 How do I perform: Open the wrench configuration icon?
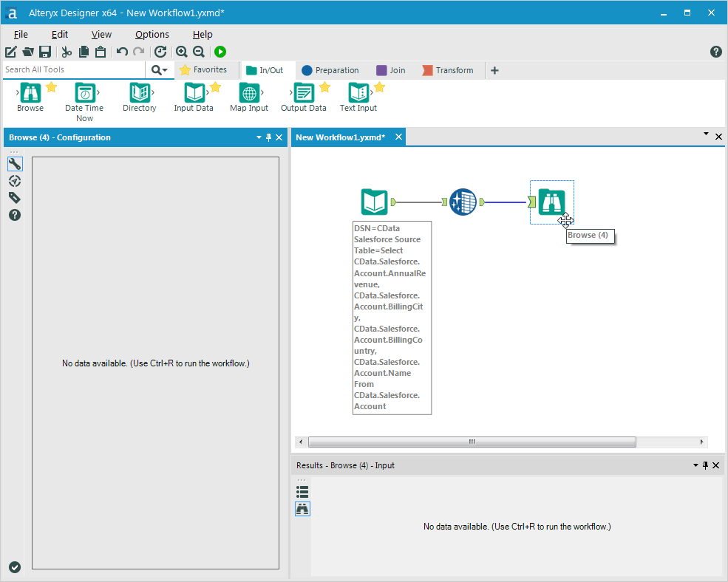point(15,164)
